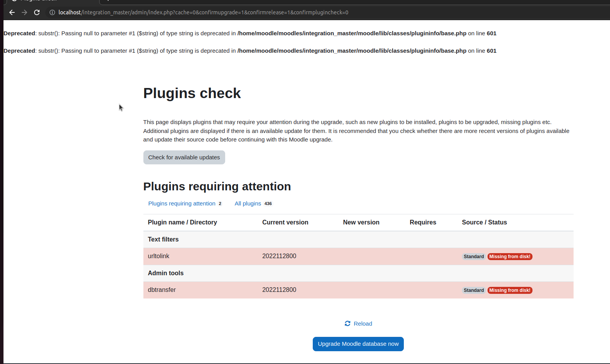Click the circular arrows icon beside Reload
Image resolution: width=610 pixels, height=364 pixels.
coord(348,323)
